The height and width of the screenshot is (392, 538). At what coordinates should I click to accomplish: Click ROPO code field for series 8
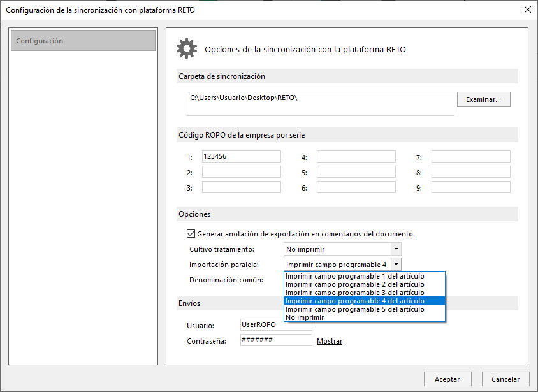(x=470, y=172)
